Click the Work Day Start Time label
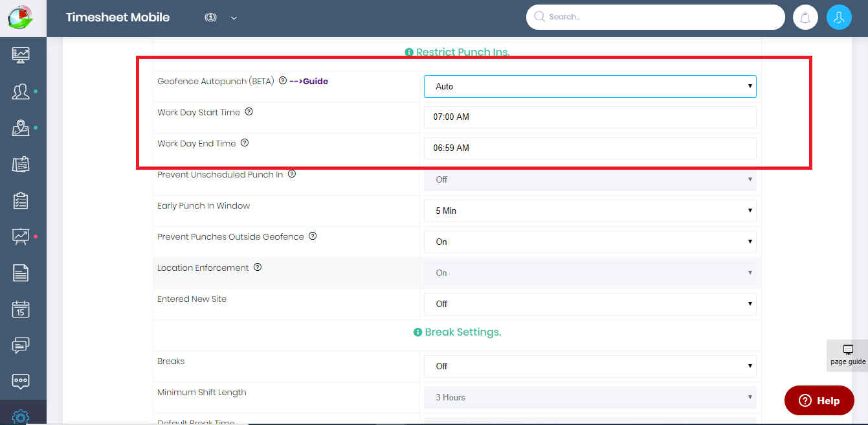Screen dimensions: 868x425 pyautogui.click(x=199, y=112)
